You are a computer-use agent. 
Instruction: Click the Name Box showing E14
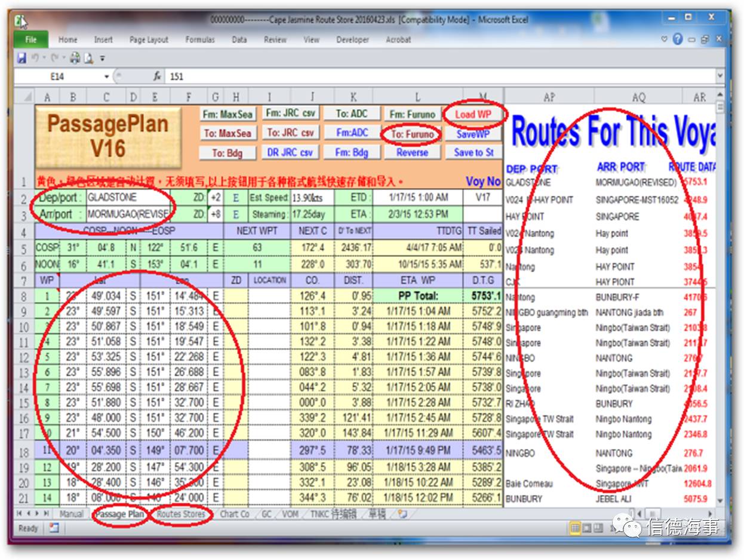57,76
